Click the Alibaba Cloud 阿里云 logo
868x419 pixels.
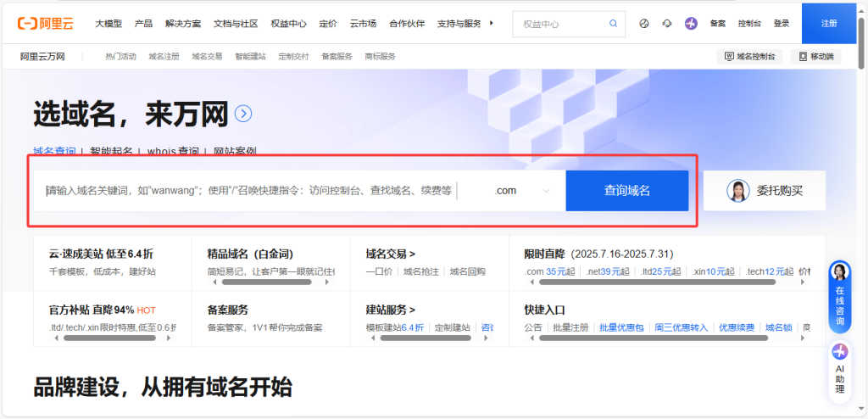[46, 23]
